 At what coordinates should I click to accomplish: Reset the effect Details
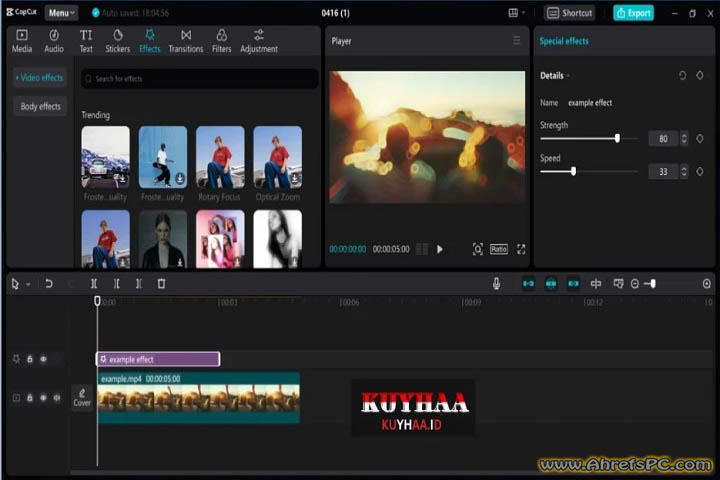click(682, 75)
